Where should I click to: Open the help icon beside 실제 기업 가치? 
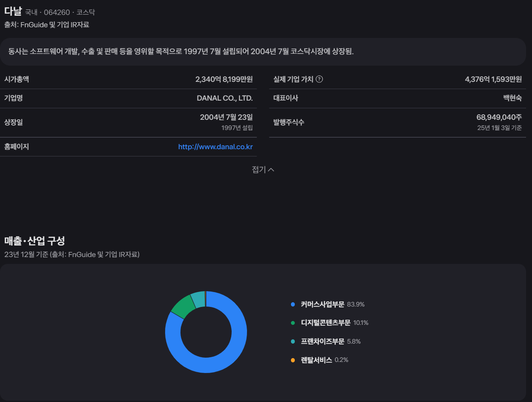pos(319,79)
